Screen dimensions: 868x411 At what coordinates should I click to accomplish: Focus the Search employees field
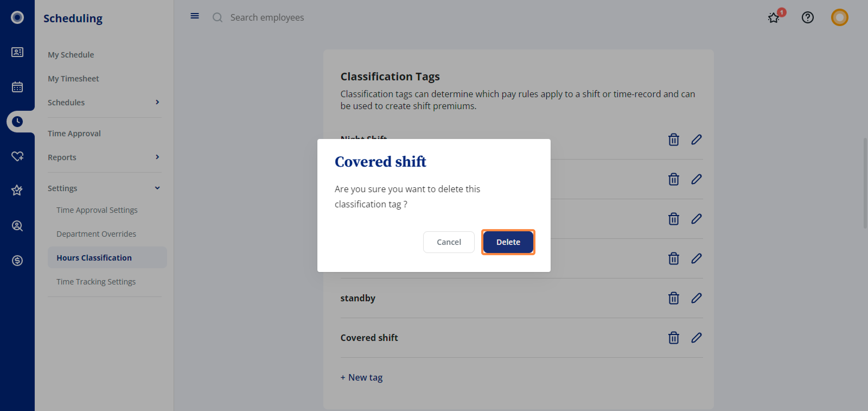[267, 17]
